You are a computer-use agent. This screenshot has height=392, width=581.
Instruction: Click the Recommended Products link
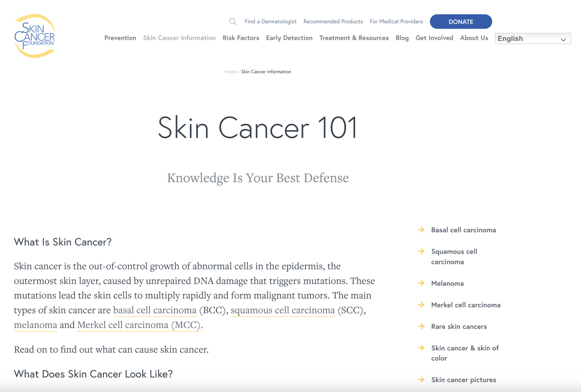point(333,21)
